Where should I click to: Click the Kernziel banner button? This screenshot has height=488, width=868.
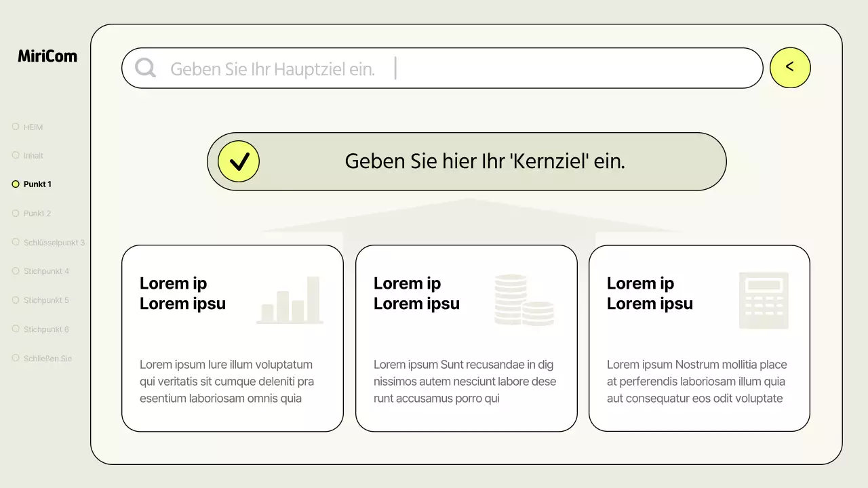coord(467,161)
